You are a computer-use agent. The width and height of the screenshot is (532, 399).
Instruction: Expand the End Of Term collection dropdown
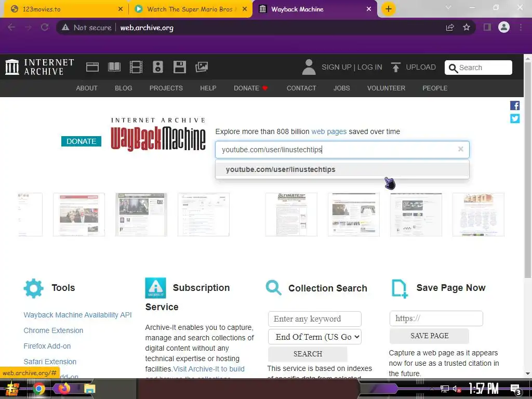tap(314, 337)
